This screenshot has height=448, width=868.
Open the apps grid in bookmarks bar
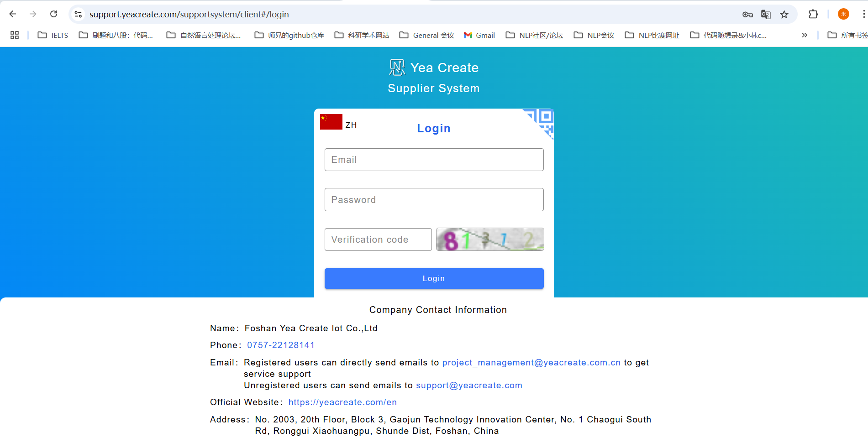click(x=15, y=35)
